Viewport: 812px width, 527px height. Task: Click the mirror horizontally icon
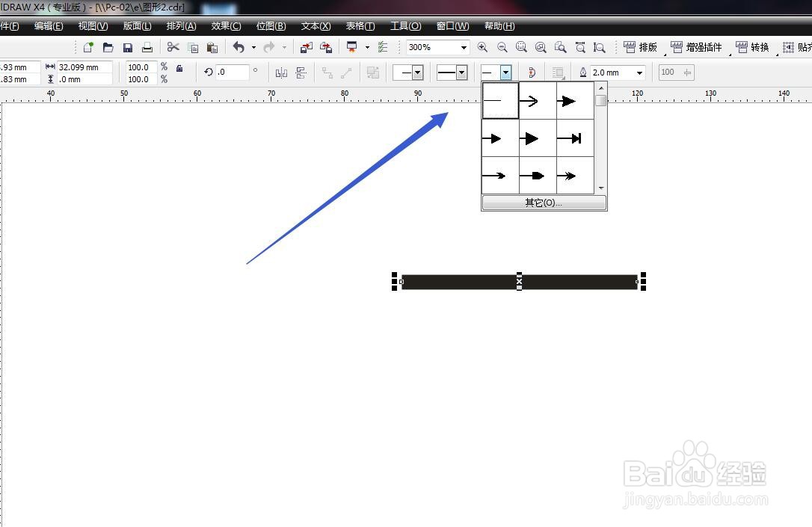pos(282,72)
